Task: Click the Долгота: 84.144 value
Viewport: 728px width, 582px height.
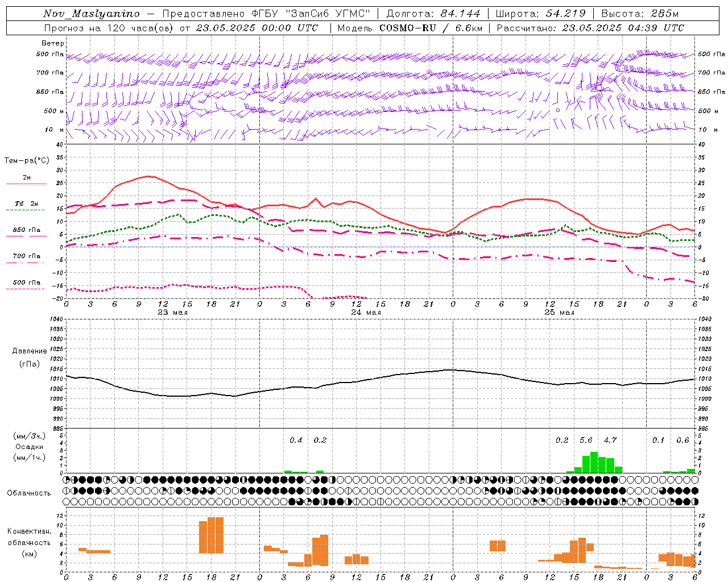Action: coord(433,14)
